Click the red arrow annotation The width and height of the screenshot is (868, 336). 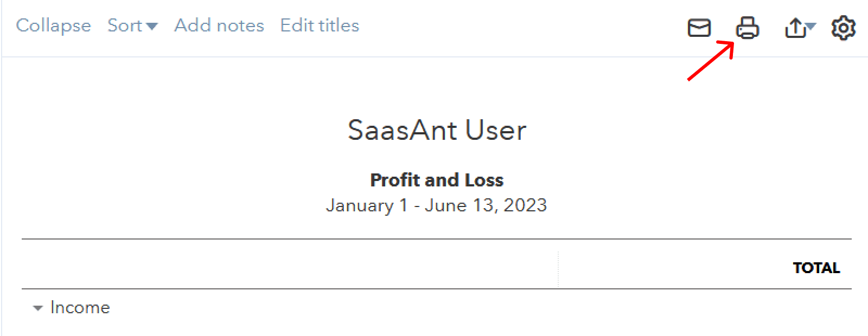pyautogui.click(x=711, y=60)
